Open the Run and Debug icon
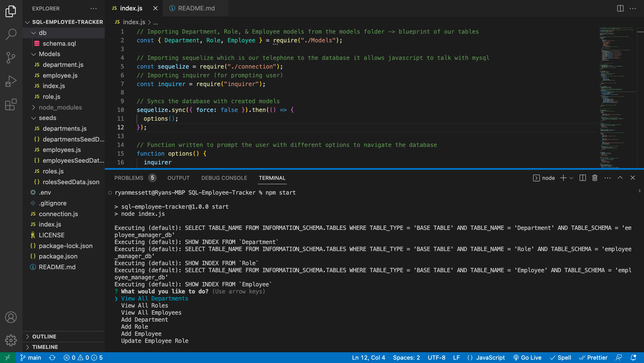 pyautogui.click(x=11, y=81)
